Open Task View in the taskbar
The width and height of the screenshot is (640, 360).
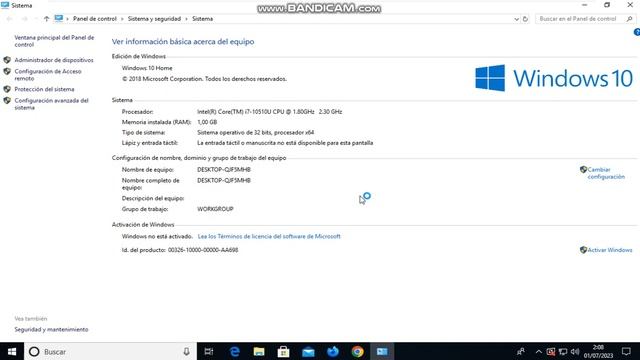209,351
